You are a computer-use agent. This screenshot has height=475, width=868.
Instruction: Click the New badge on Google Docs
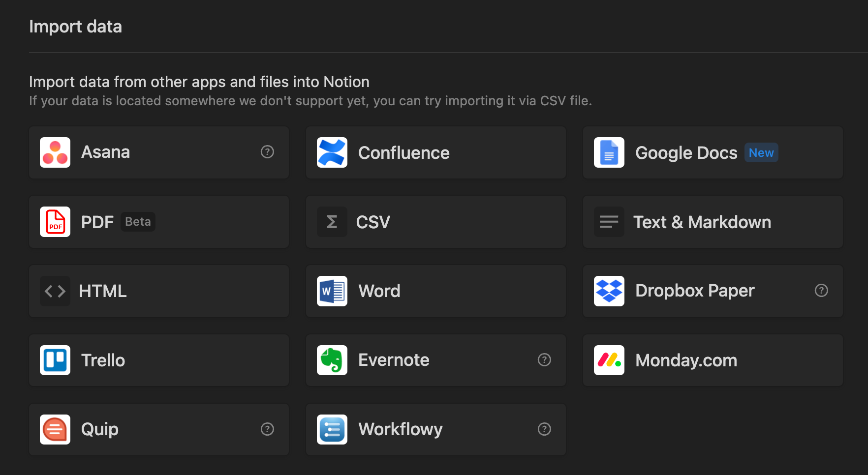(x=761, y=153)
